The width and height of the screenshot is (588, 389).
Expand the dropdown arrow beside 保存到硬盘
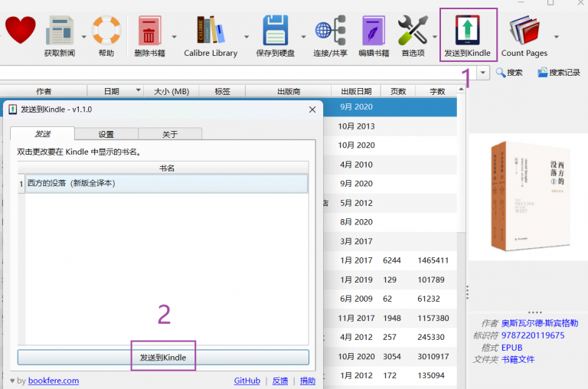pos(303,36)
